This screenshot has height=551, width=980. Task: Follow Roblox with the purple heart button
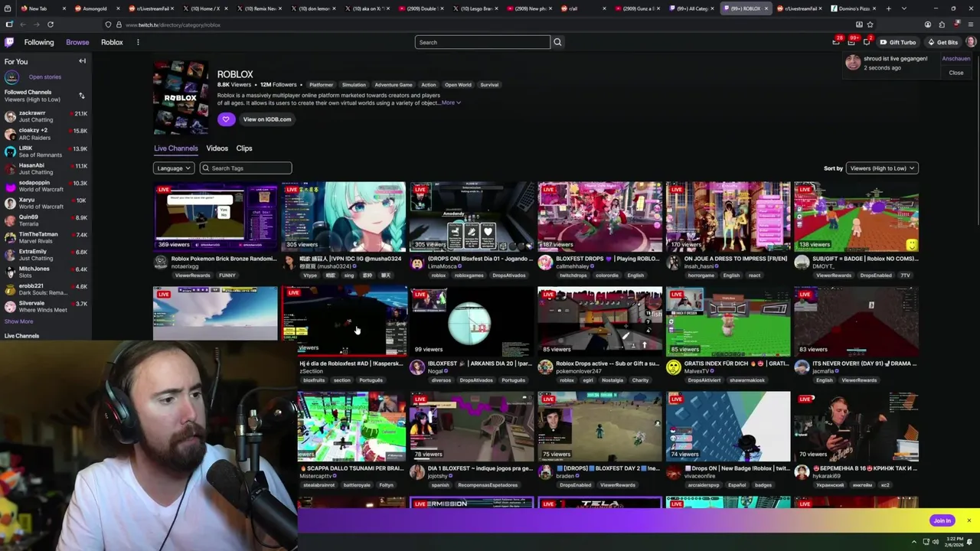click(x=226, y=119)
